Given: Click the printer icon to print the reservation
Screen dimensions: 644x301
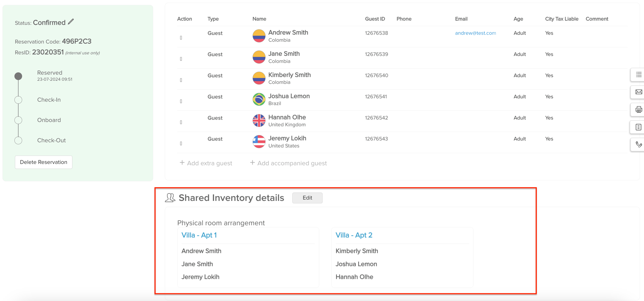Looking at the screenshot, I should pos(639,110).
